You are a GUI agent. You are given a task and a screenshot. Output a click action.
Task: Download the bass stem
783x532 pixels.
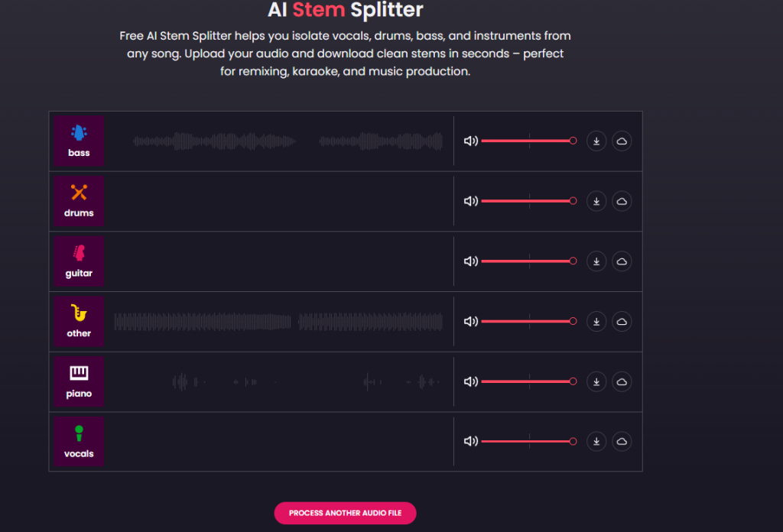coord(596,141)
